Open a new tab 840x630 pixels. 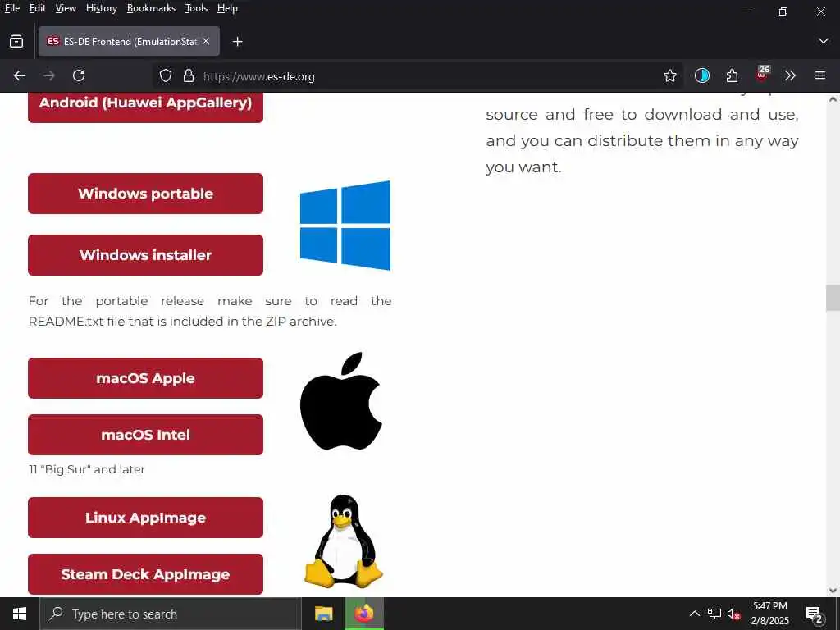237,42
